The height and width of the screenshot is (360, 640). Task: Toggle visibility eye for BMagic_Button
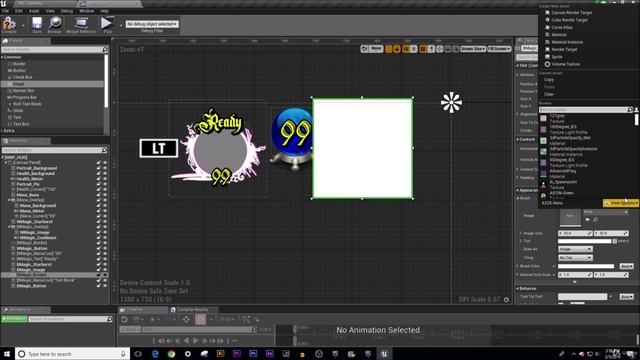(x=105, y=286)
